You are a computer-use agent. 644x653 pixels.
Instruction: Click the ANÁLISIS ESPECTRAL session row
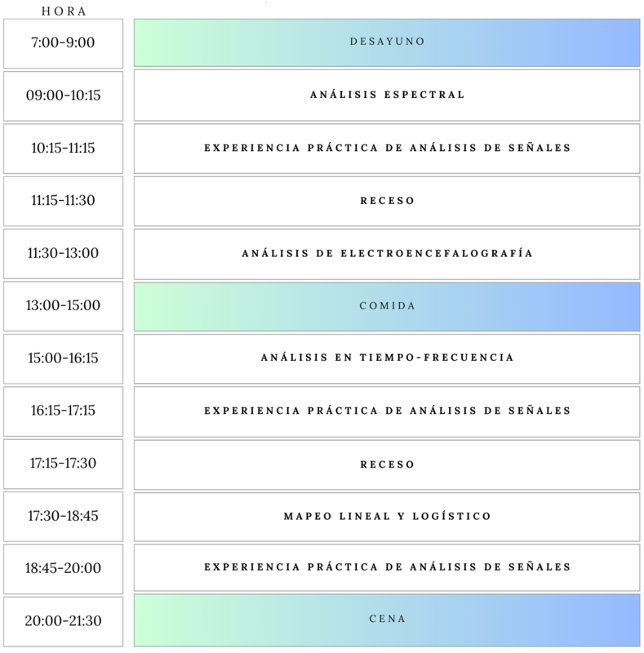click(x=387, y=96)
